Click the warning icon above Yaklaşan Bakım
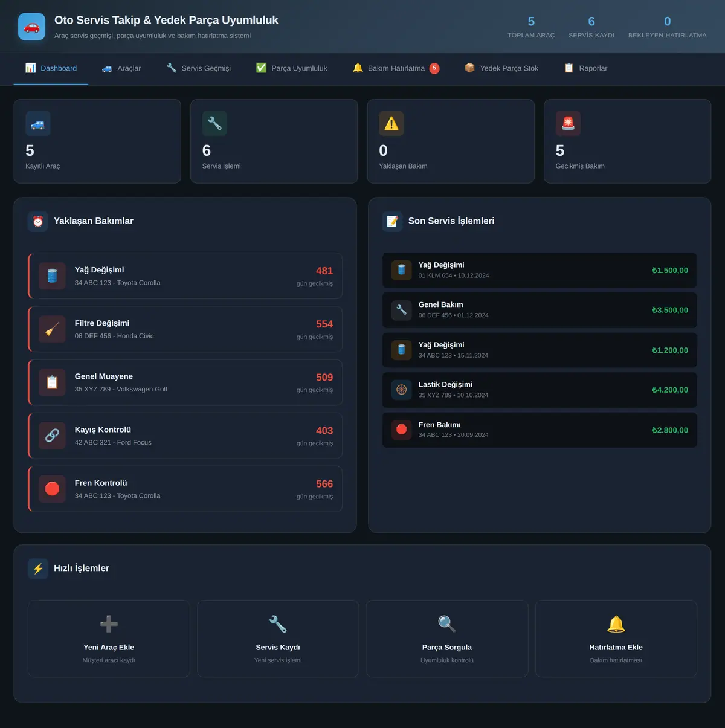 pyautogui.click(x=391, y=124)
